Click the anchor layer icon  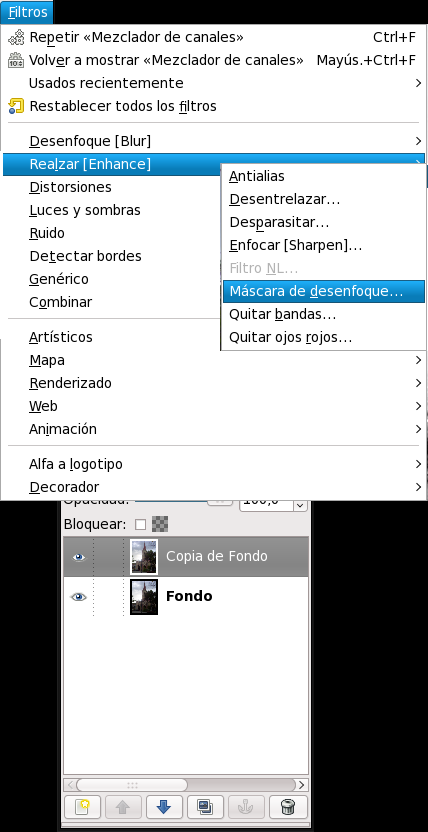point(246,807)
